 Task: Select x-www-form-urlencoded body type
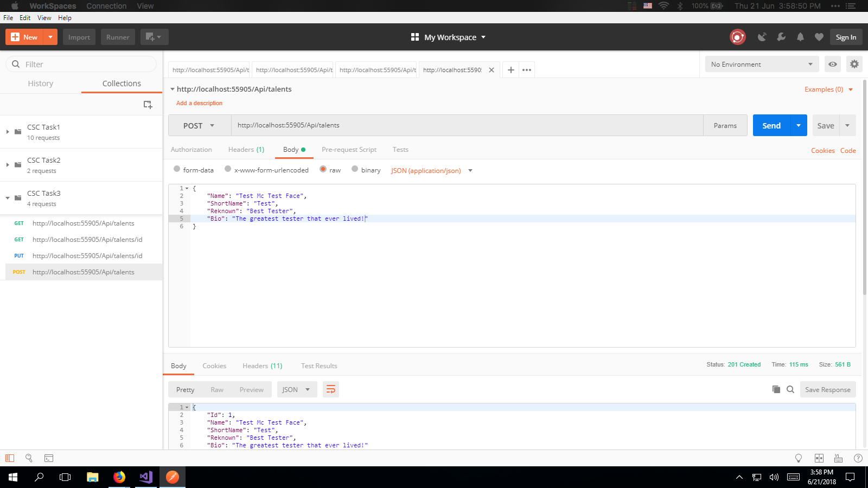[228, 169]
